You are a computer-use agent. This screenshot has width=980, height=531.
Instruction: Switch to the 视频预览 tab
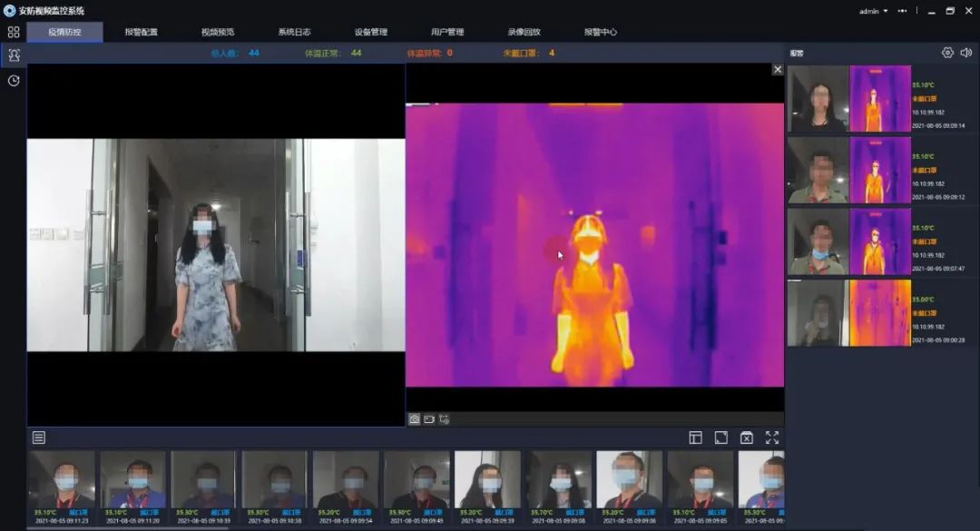click(218, 32)
